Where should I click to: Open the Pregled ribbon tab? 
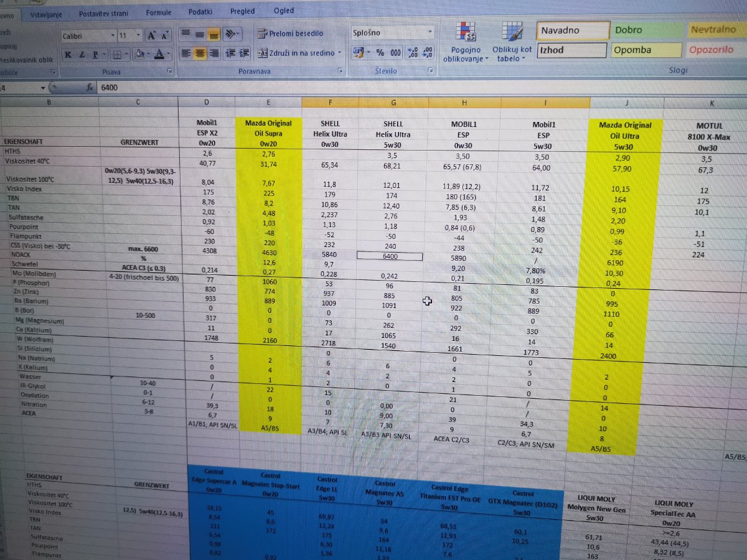(242, 11)
